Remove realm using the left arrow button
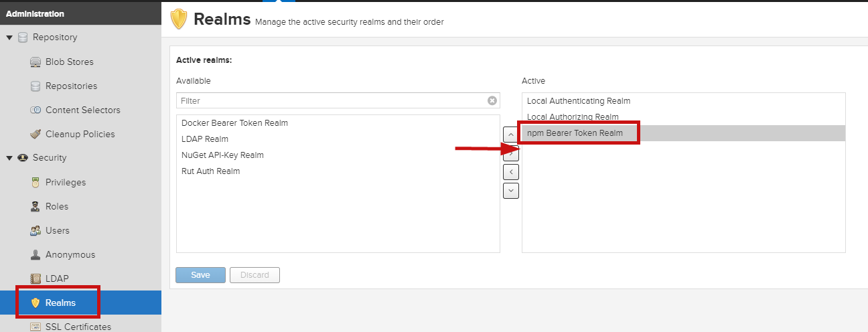Viewport: 868px width, 332px height. pyautogui.click(x=511, y=172)
